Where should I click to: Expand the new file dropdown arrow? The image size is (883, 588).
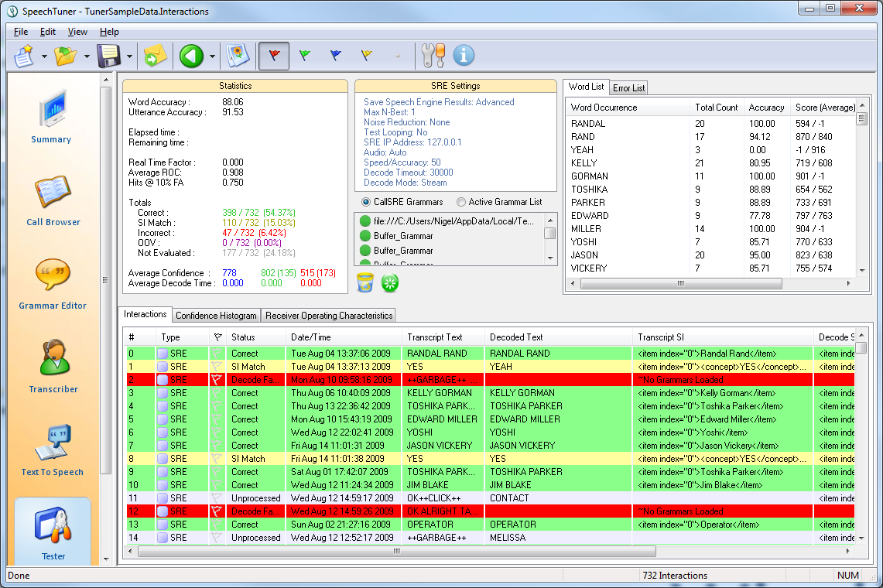tap(44, 56)
